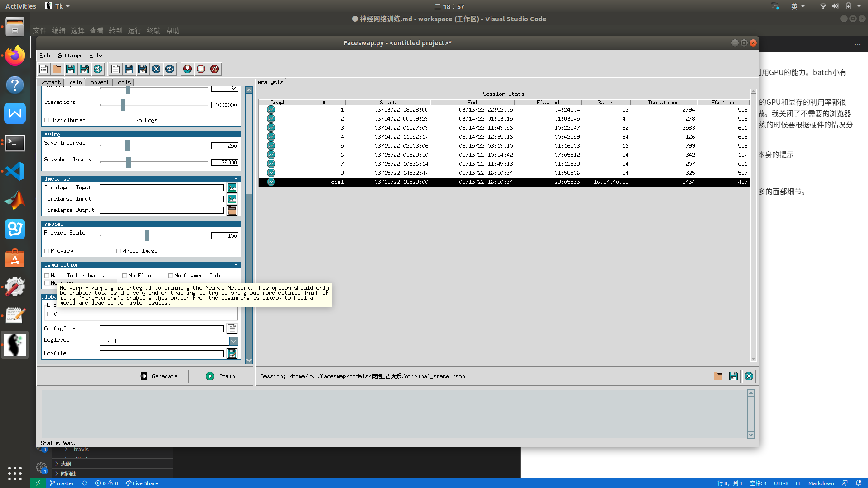Save task with dark blue floppy icon
The width and height of the screenshot is (868, 488).
pyautogui.click(x=129, y=69)
